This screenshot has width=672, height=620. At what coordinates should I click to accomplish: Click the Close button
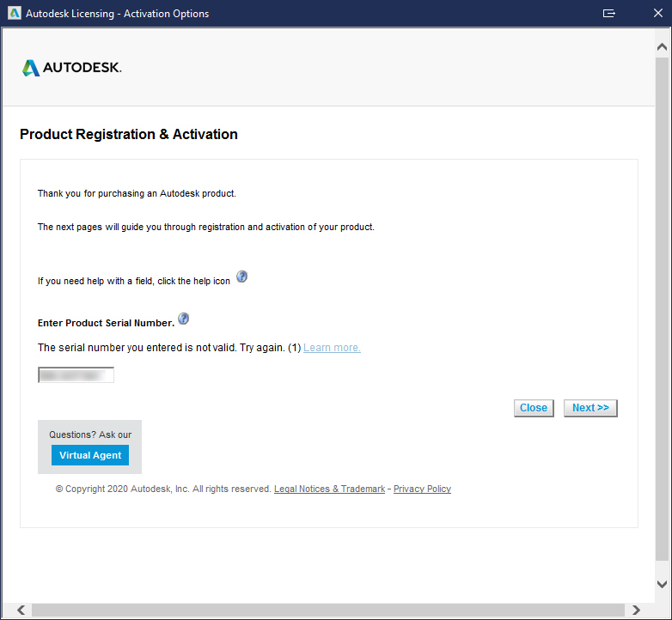point(534,408)
